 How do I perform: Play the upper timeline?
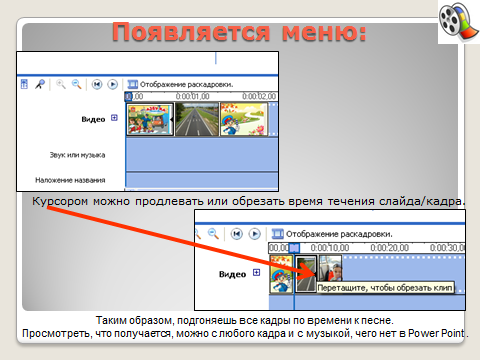pos(113,84)
